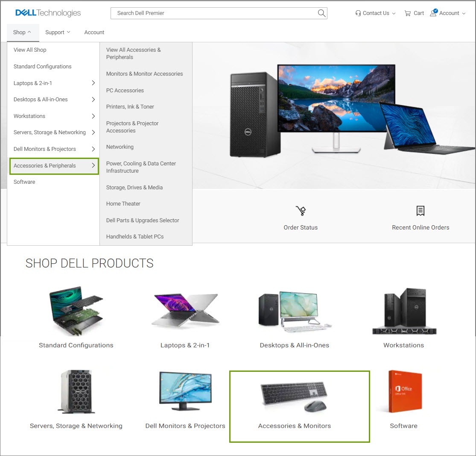
Task: Choose View All Accessories & Peripherals
Action: 134,53
